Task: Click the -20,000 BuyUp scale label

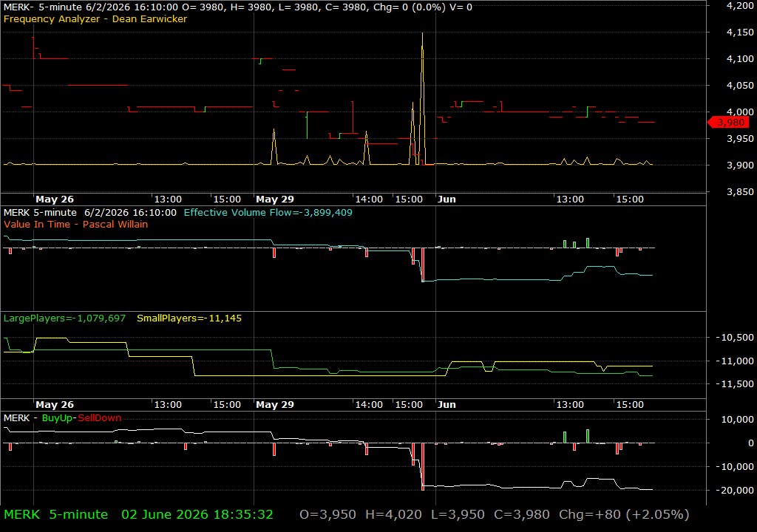Action: 735,490
